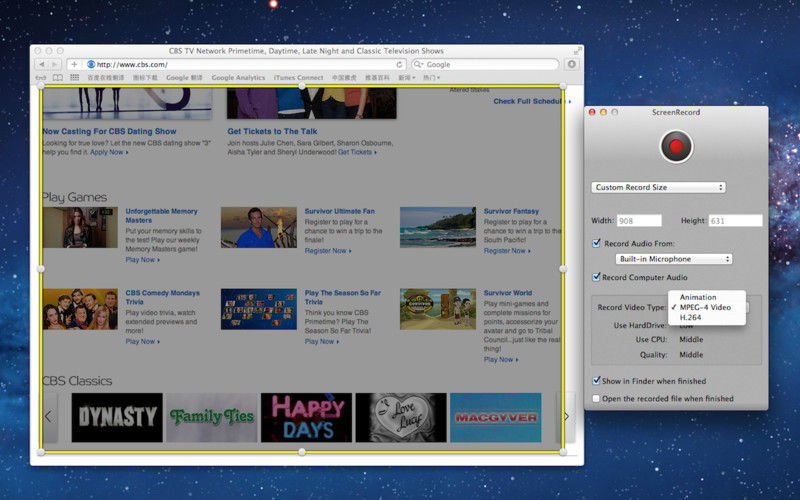The image size is (800, 500).
Task: Choose MPEG-4 Video type
Action: coord(707,307)
